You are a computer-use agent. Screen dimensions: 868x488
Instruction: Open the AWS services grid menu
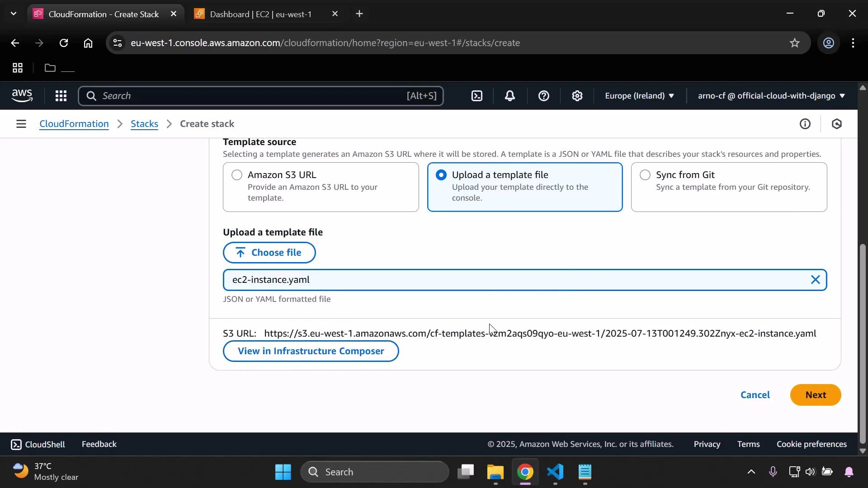(61, 96)
